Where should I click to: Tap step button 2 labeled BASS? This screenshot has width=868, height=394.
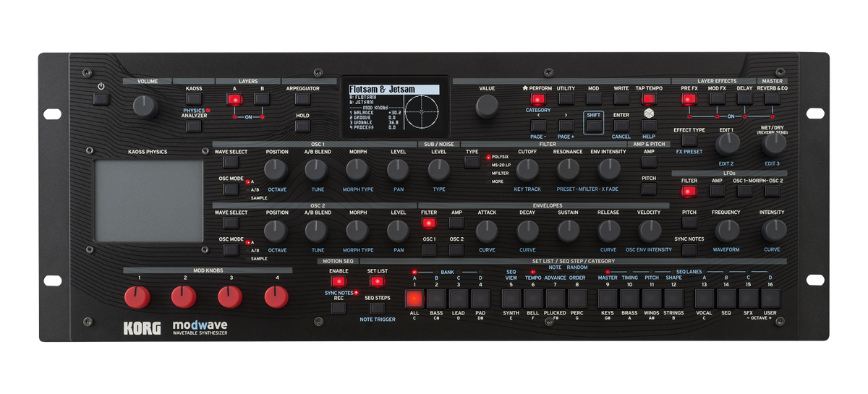coord(436,299)
